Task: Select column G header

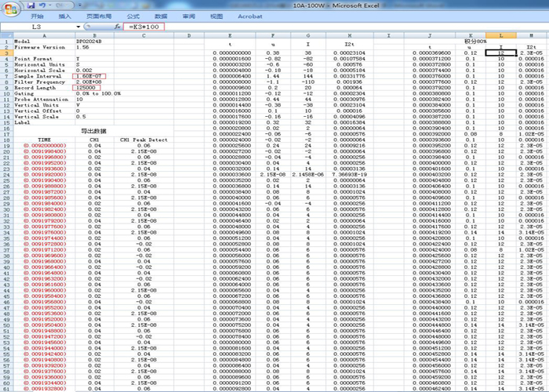Action: [308, 35]
